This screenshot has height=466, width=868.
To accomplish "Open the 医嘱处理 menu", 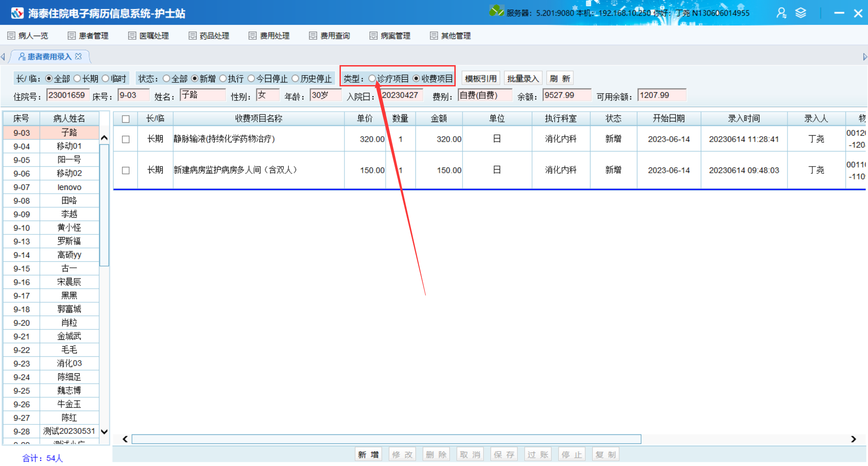I will point(149,36).
